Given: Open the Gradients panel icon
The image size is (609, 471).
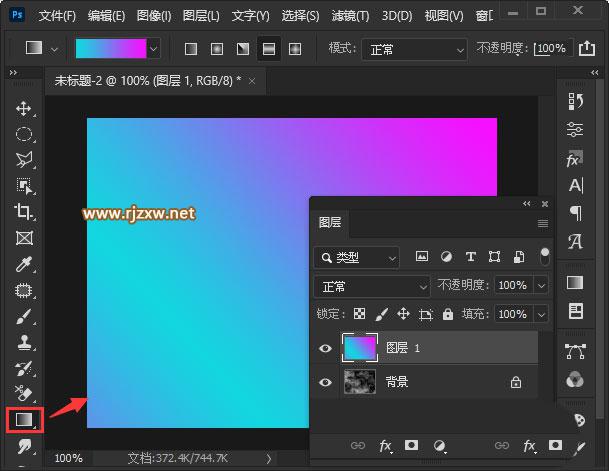Looking at the screenshot, I should 575,283.
